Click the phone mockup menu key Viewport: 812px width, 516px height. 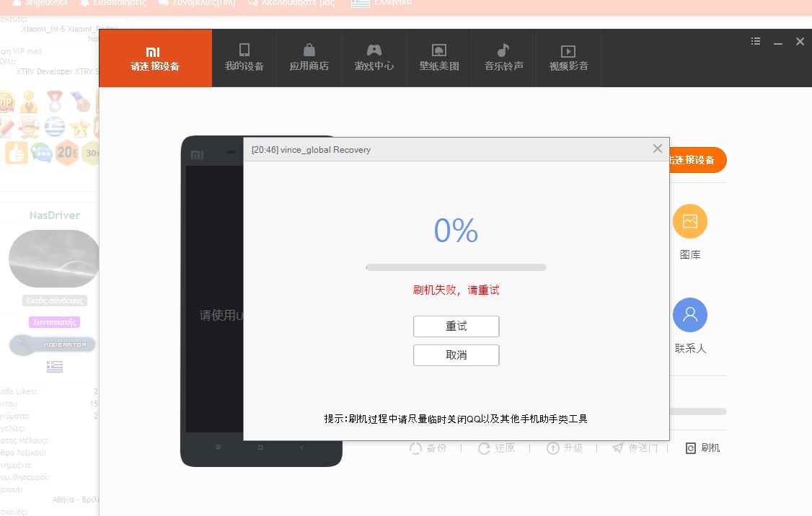[219, 447]
